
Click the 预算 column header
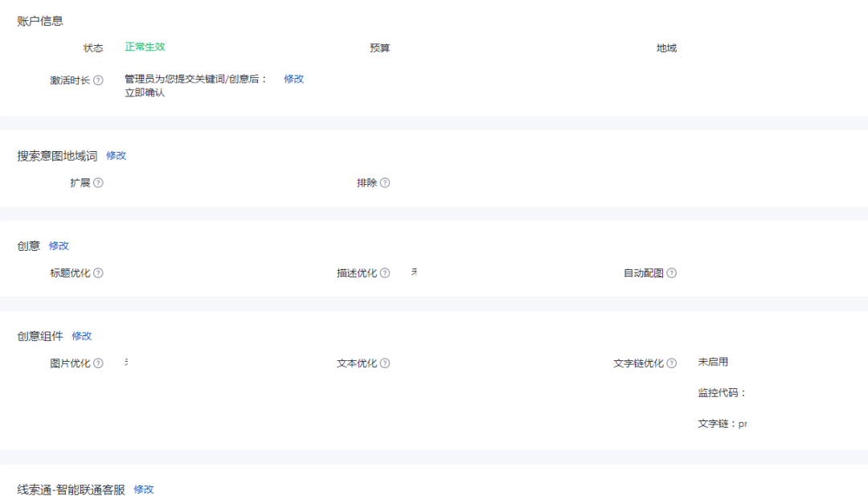click(378, 47)
